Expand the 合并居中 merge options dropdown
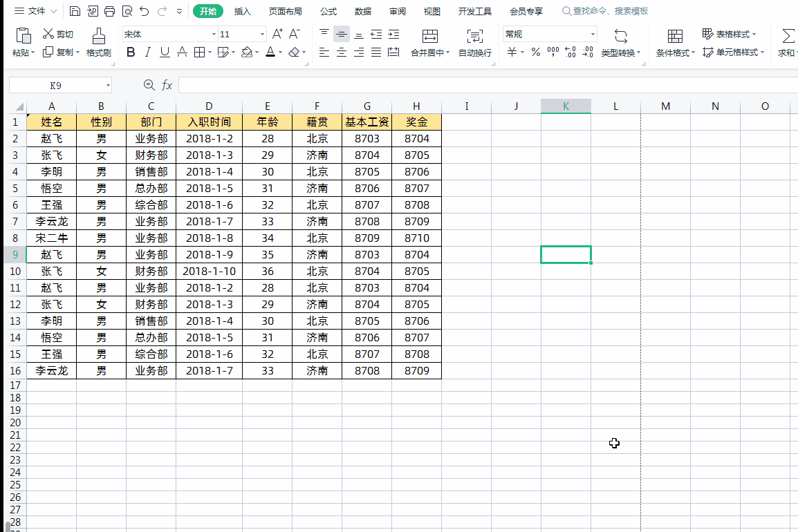798x532 pixels. [x=447, y=53]
